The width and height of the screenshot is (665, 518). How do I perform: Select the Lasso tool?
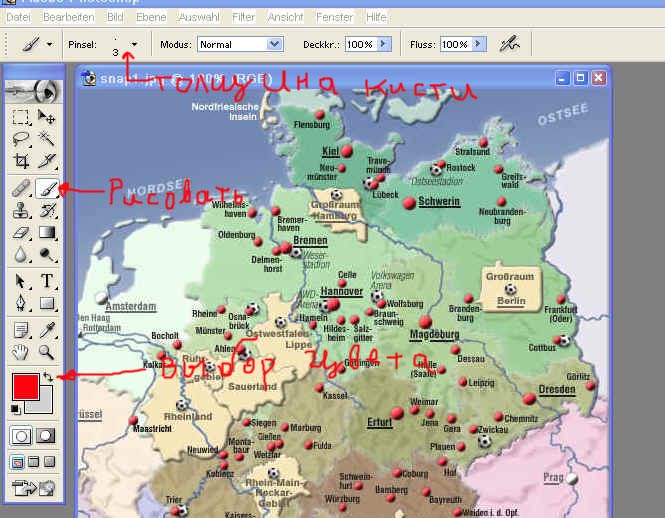coord(20,139)
